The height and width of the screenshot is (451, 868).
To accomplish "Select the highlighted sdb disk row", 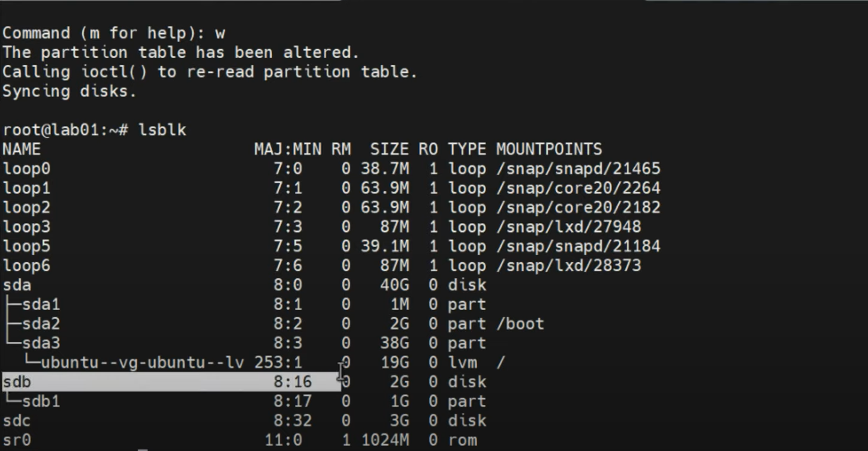I will pos(17,381).
